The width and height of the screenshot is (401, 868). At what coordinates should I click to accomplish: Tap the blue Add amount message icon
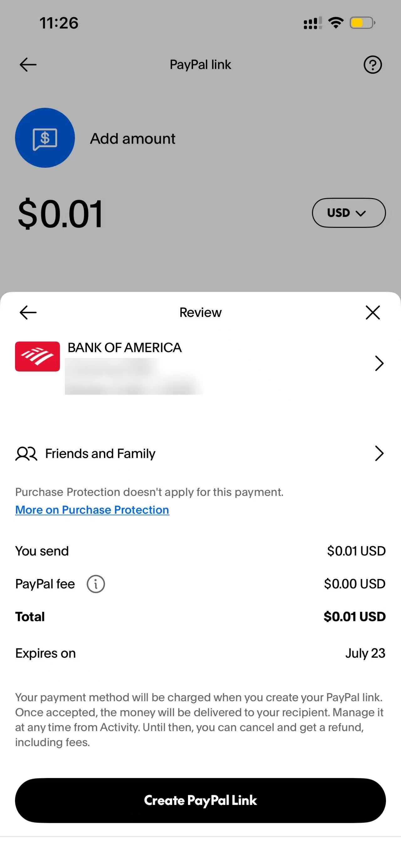click(45, 138)
